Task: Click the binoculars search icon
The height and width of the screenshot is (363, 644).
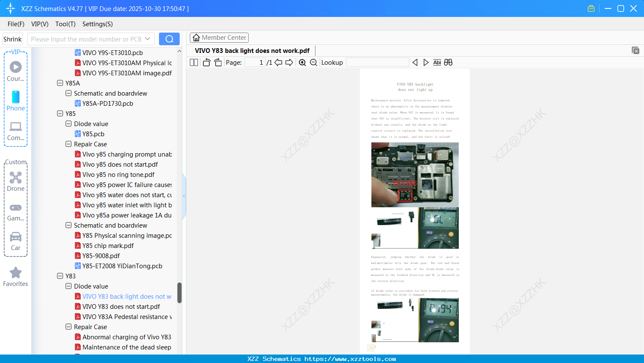Action: pyautogui.click(x=448, y=63)
